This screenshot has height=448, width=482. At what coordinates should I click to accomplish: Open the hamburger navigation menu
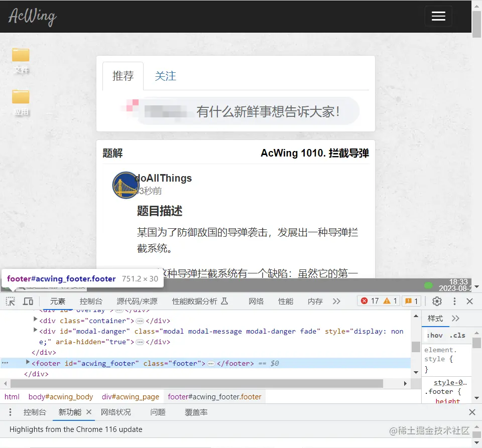tap(438, 16)
